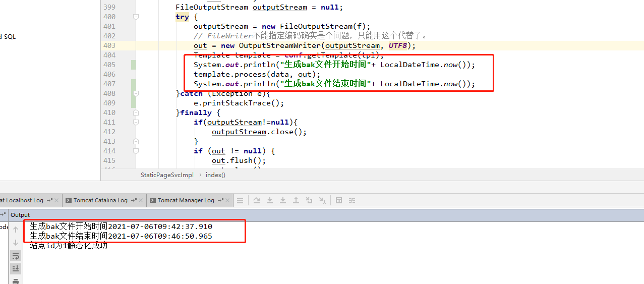Close the Tomcat Manager Log tab
Screen dimensions: 644x284
click(x=227, y=200)
